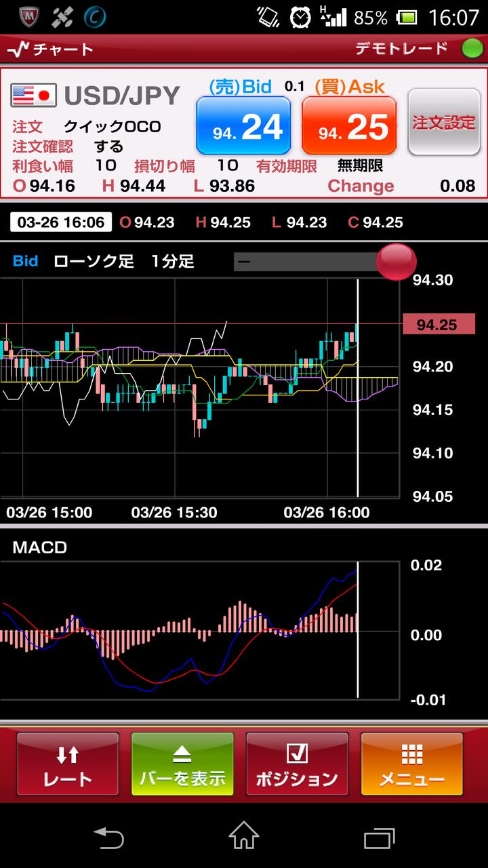The height and width of the screenshot is (868, 488).
Task: Open the メニュー menu tab
Action: pos(412,764)
